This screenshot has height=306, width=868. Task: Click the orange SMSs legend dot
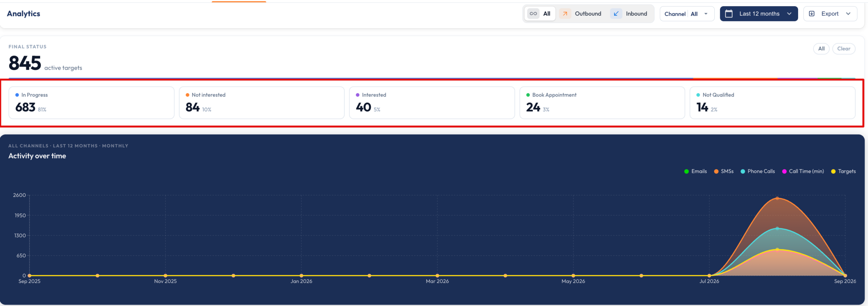pyautogui.click(x=716, y=171)
